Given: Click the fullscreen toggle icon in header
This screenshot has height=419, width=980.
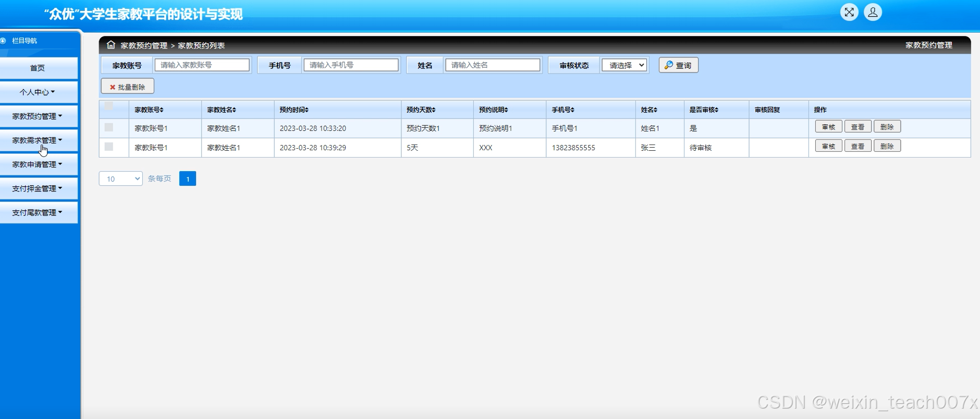Looking at the screenshot, I should [849, 12].
